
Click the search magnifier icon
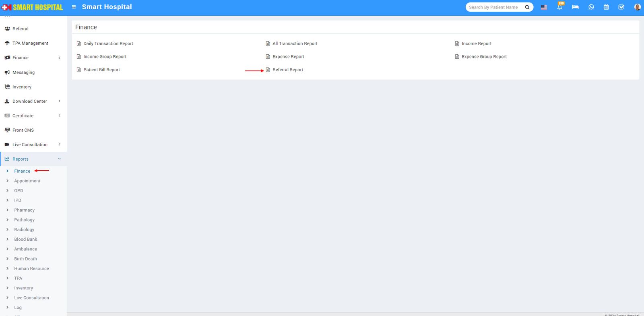tap(527, 7)
